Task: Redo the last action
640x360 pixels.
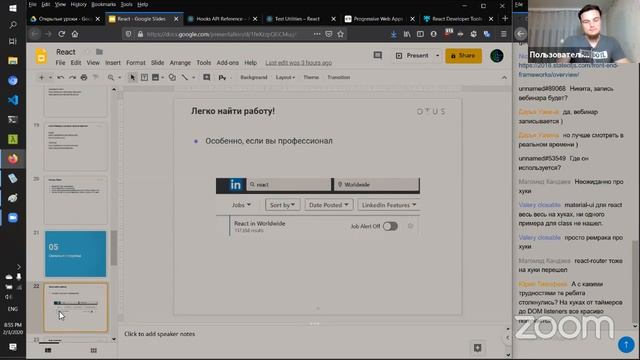Action: click(72, 77)
